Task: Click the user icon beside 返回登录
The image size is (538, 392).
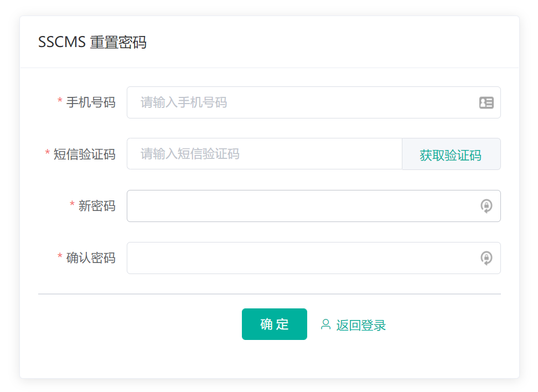Action: coord(325,324)
